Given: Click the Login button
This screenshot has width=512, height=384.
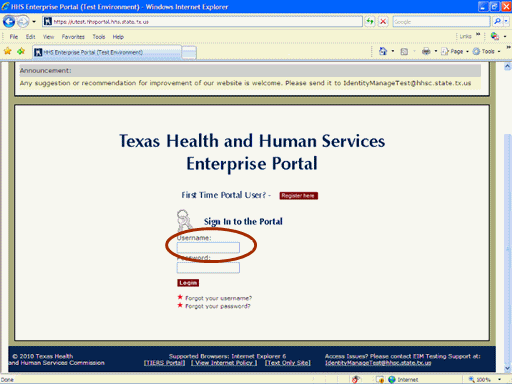Looking at the screenshot, I should click(x=188, y=283).
